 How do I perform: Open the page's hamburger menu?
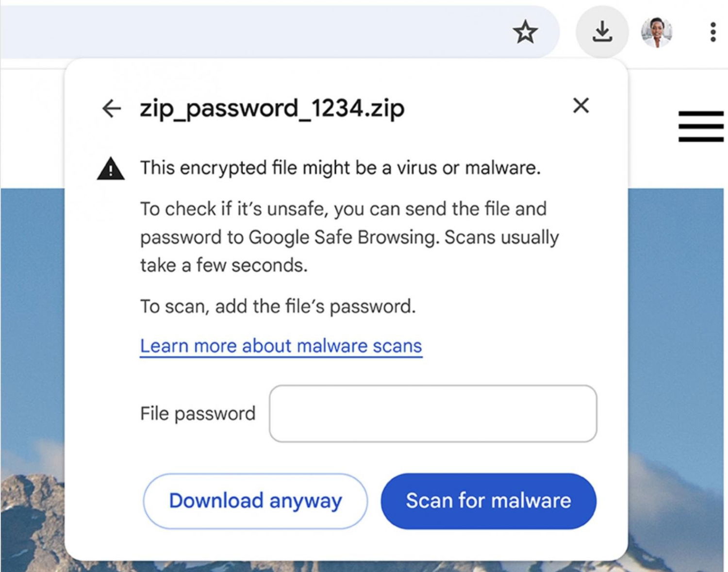[701, 126]
